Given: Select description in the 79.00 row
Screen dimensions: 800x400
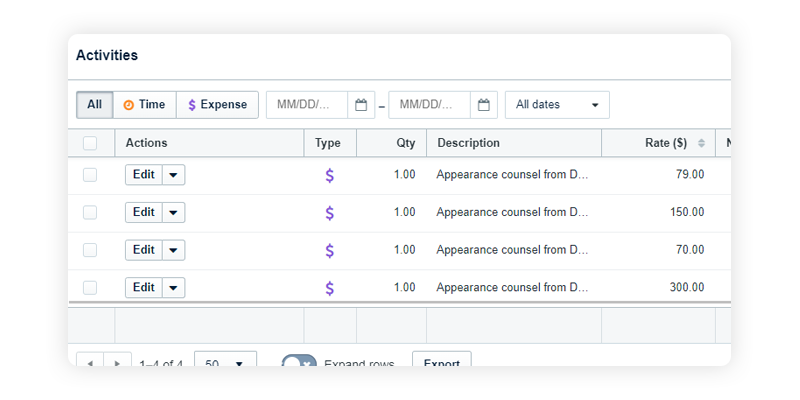Looking at the screenshot, I should [x=512, y=174].
